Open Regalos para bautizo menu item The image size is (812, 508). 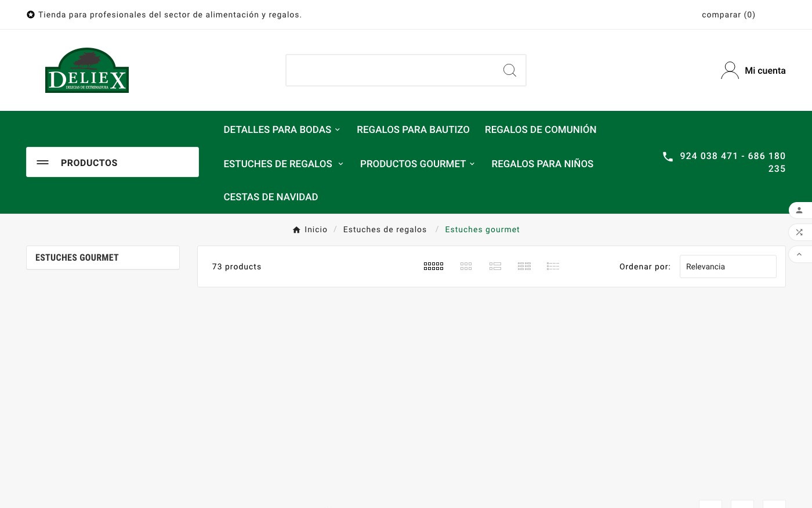tap(413, 129)
